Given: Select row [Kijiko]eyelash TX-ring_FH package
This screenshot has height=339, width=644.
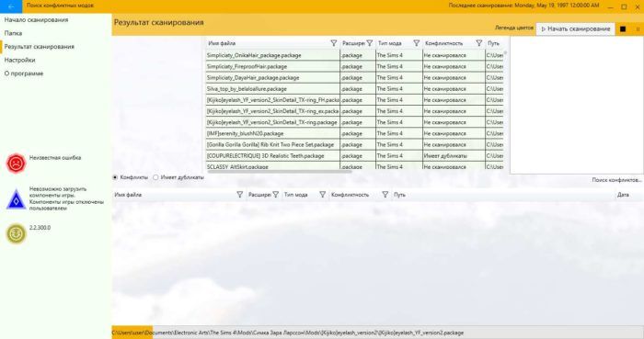Looking at the screenshot, I should (354, 99).
